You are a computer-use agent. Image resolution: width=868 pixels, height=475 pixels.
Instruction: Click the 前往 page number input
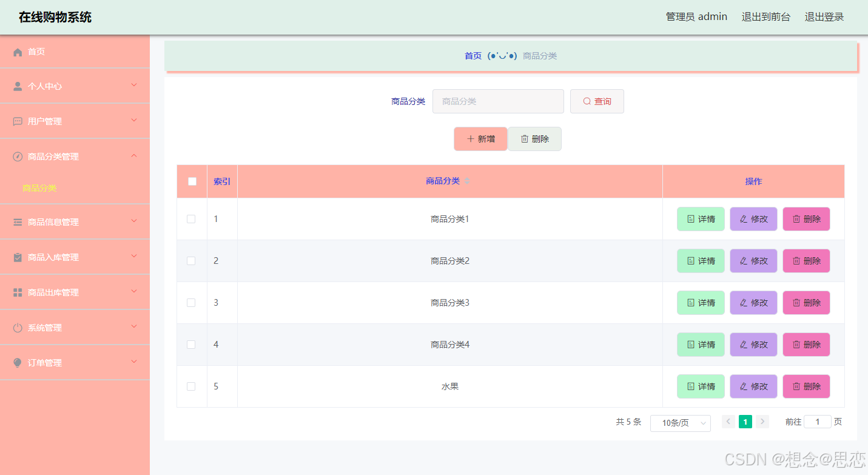817,422
